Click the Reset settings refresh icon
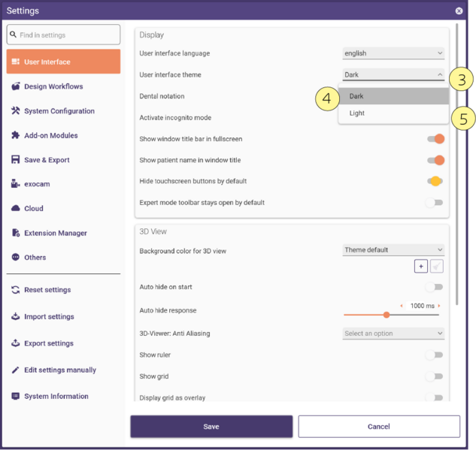The height and width of the screenshot is (450, 476). 16,289
